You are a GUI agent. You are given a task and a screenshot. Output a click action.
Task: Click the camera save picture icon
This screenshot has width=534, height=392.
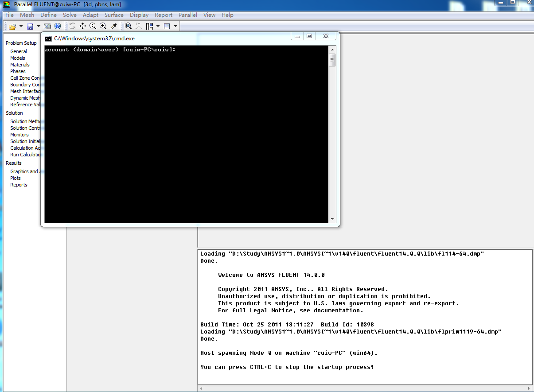47,27
